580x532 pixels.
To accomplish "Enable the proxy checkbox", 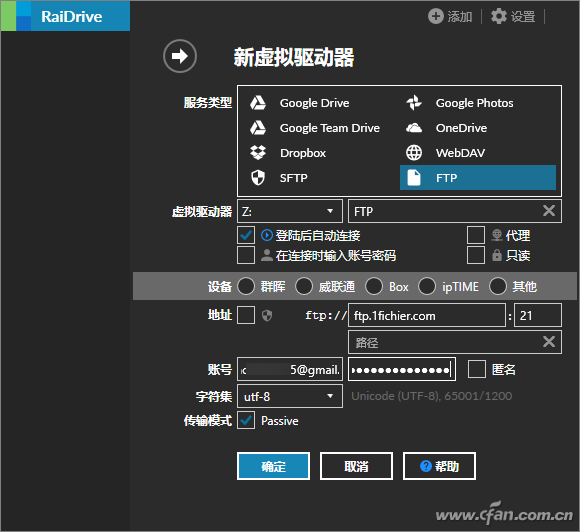I will [x=476, y=235].
